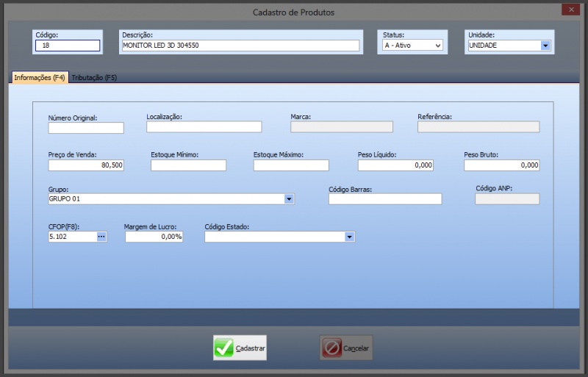Viewport: 588px width, 377px height.
Task: Focus the Estoque Mínimo input
Action: point(188,165)
